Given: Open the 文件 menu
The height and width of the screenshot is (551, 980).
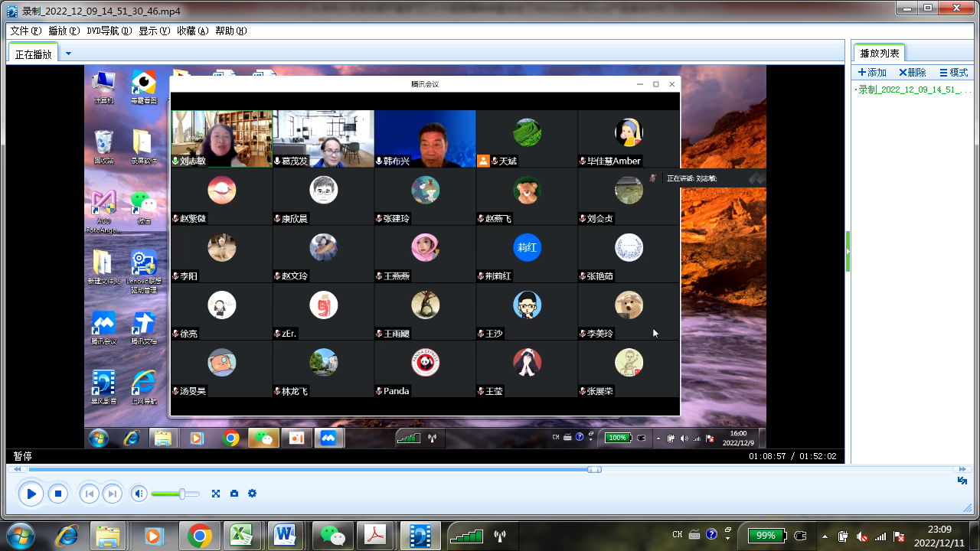Looking at the screenshot, I should pyautogui.click(x=25, y=31).
